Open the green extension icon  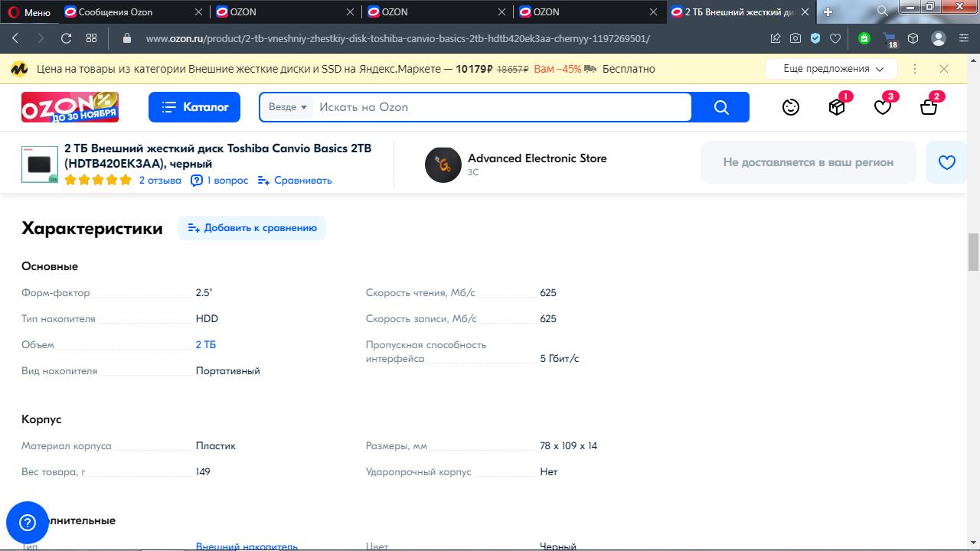(864, 38)
